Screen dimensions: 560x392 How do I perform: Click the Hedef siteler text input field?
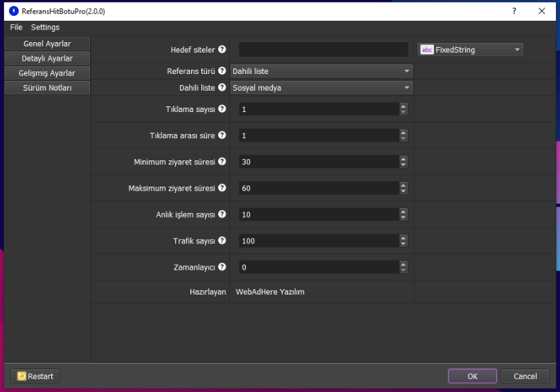pos(323,50)
